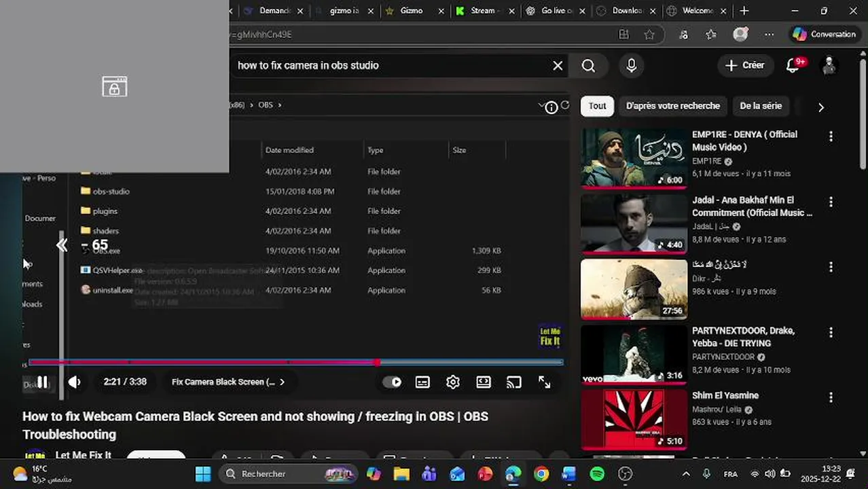
Task: Open options for PARTYNEXTDOOR DIE TRYING video
Action: pyautogui.click(x=831, y=333)
